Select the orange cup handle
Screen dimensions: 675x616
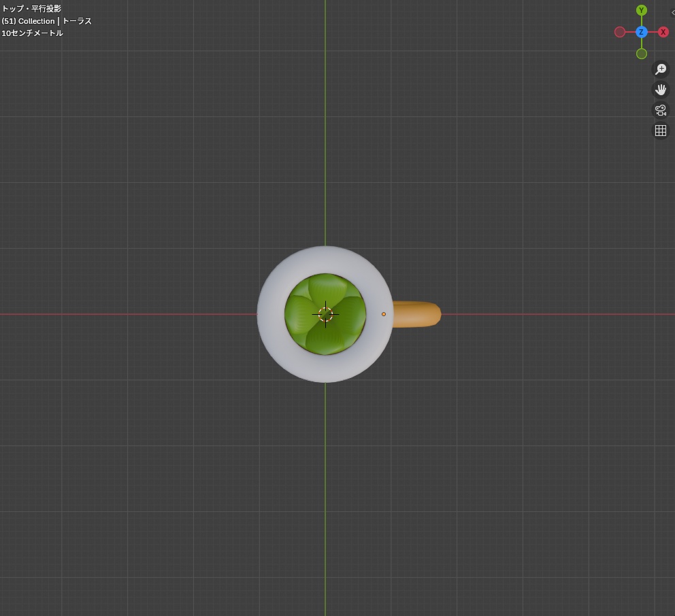[416, 314]
